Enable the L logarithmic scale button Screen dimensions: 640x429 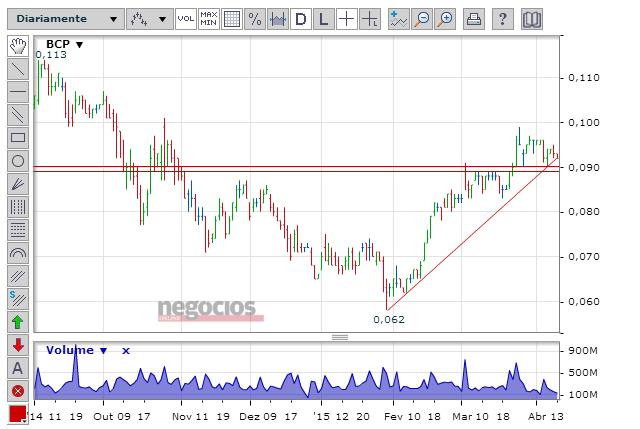click(x=323, y=19)
